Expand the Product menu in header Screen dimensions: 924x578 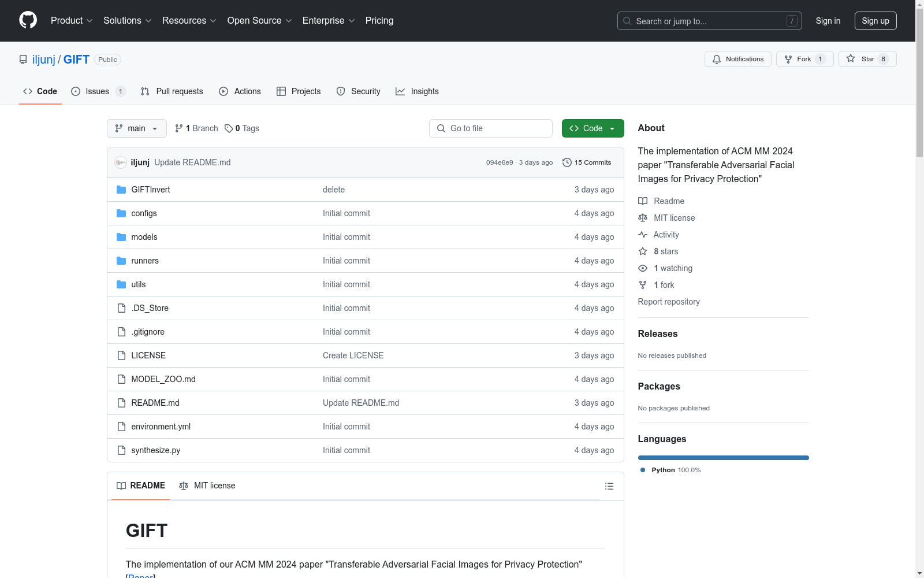72,20
